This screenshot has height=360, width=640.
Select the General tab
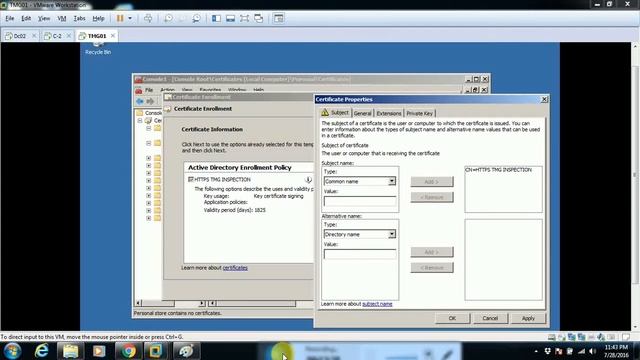point(362,113)
